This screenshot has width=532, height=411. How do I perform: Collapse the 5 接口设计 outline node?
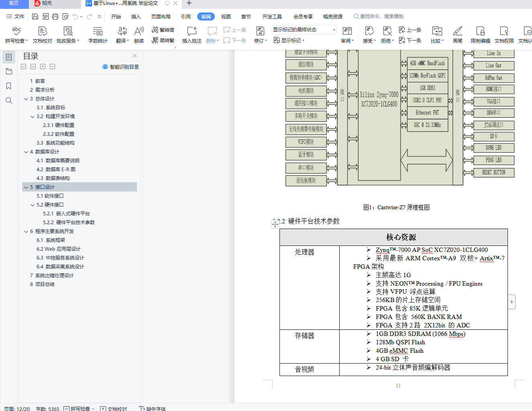click(26, 187)
